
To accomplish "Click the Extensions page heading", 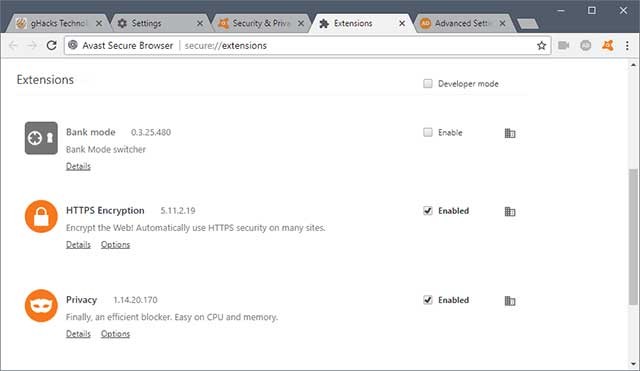I will (x=45, y=80).
